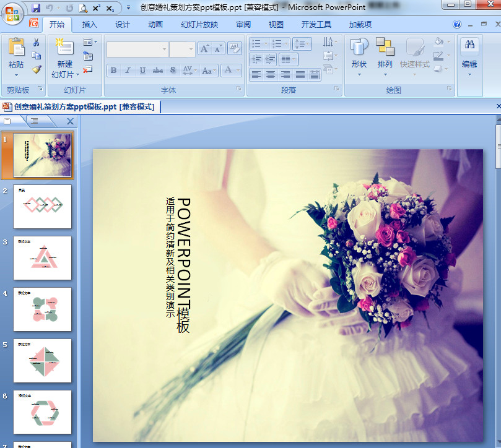501x448 pixels.
Task: Increase font size with large A
Action: pyautogui.click(x=204, y=48)
